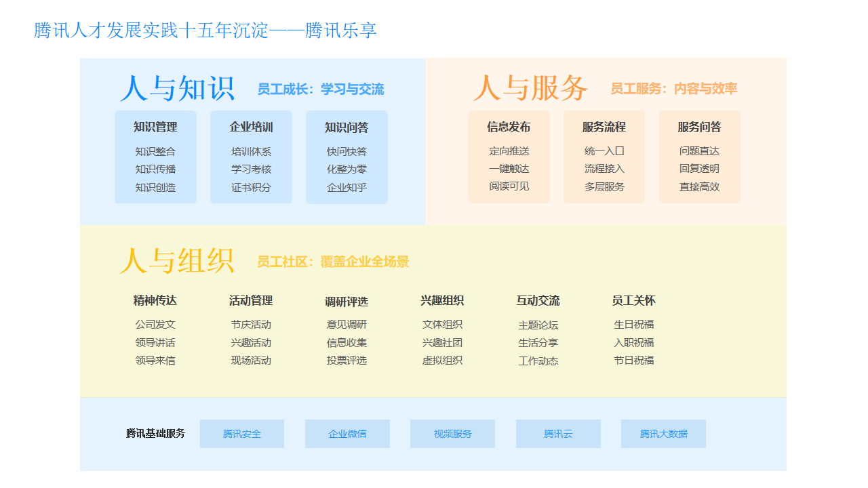The height and width of the screenshot is (488, 868).
Task: Select the 兴趣社团 item
Action: coord(442,342)
